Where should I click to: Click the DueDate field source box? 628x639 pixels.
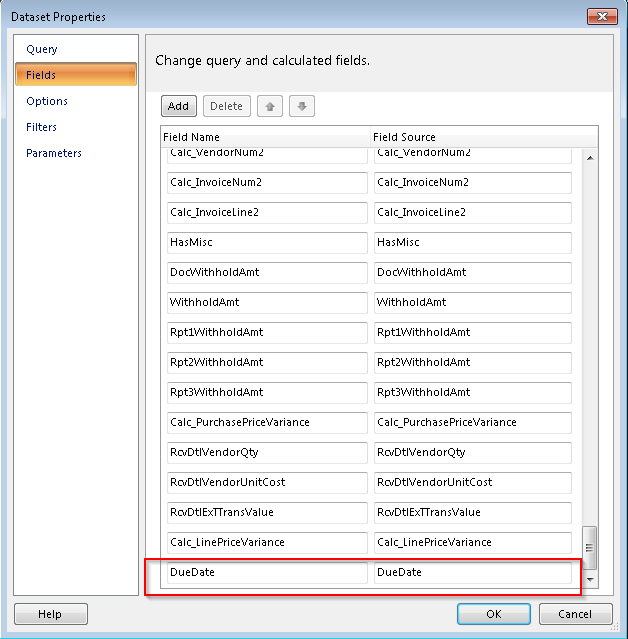473,573
